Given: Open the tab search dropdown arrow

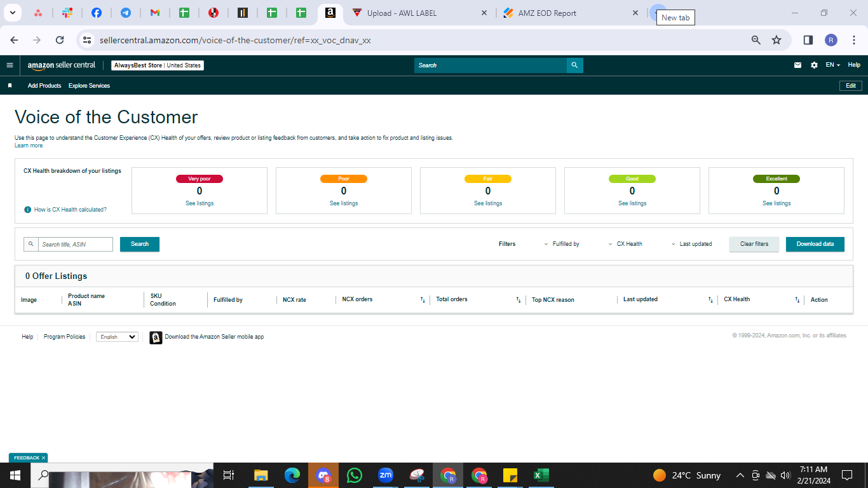Looking at the screenshot, I should coord(13,13).
